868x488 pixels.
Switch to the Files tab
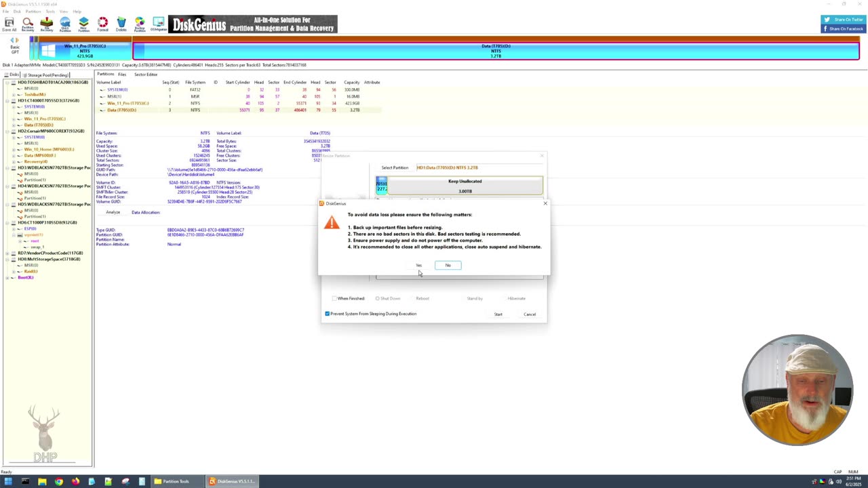pos(122,74)
